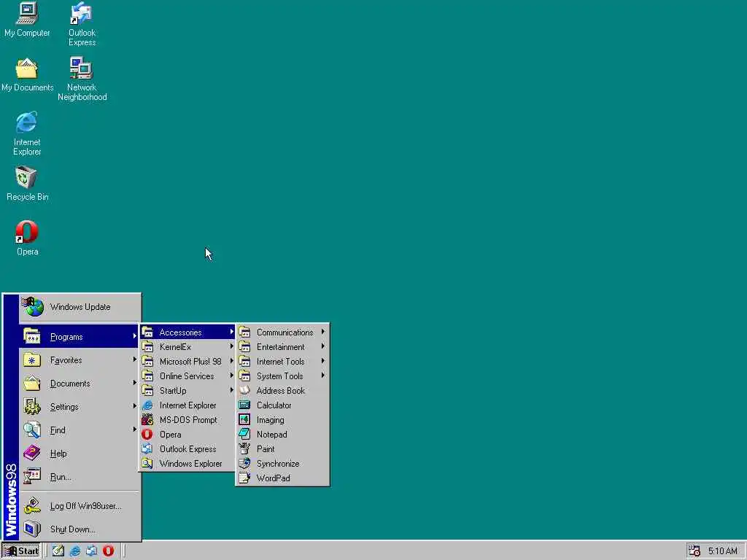
Task: Open the System Tools accessories group
Action: pyautogui.click(x=282, y=376)
